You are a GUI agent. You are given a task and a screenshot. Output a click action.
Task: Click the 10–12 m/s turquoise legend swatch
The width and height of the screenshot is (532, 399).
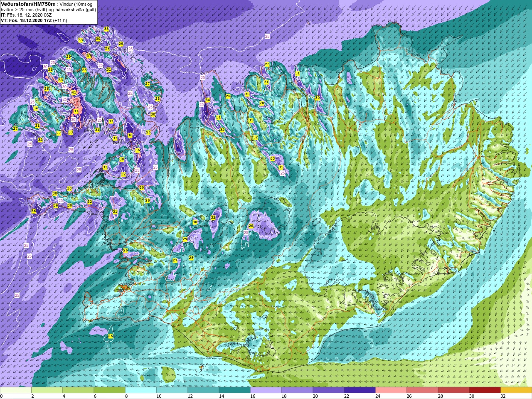[x=172, y=390]
